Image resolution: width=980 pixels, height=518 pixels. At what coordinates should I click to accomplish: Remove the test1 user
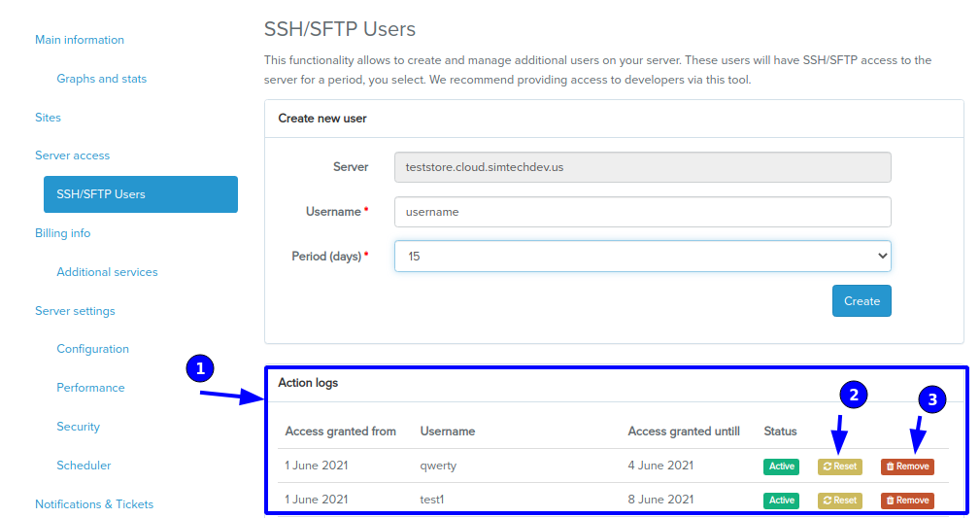coord(907,501)
